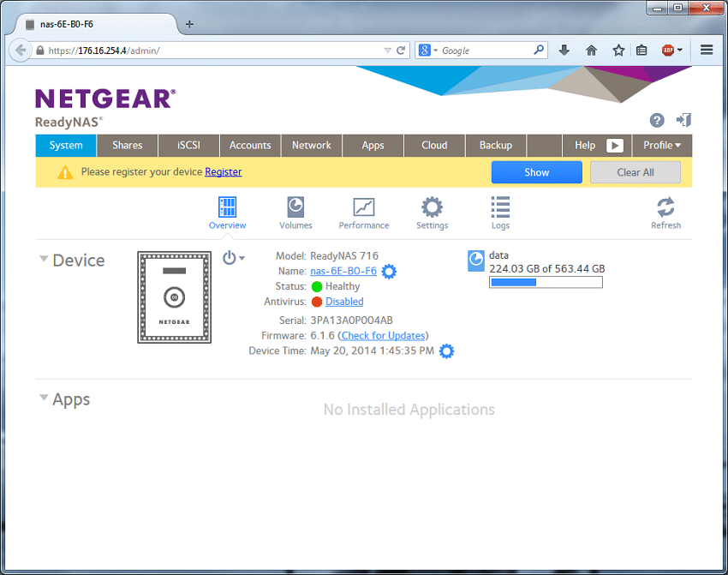The height and width of the screenshot is (575, 728).
Task: Select the System tab
Action: (x=66, y=146)
